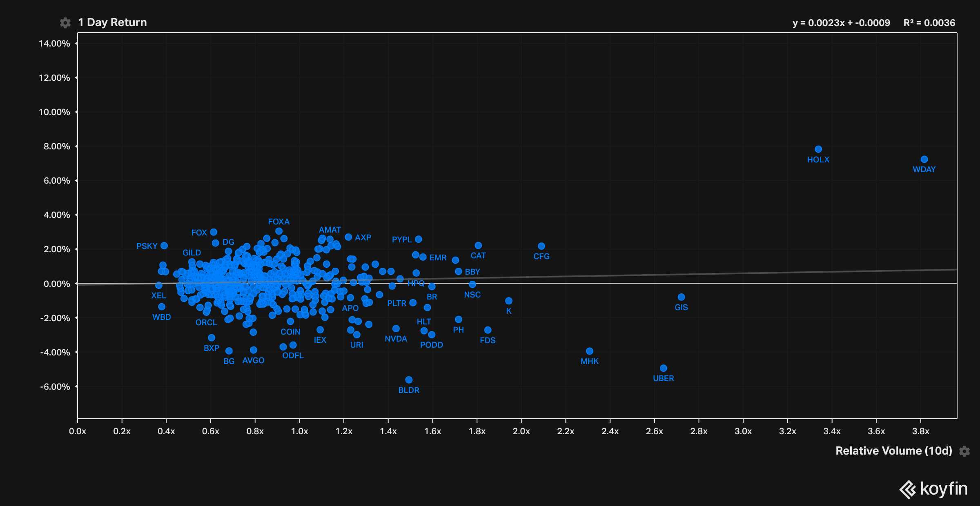Select the MHK data point
980x506 pixels.
[590, 351]
